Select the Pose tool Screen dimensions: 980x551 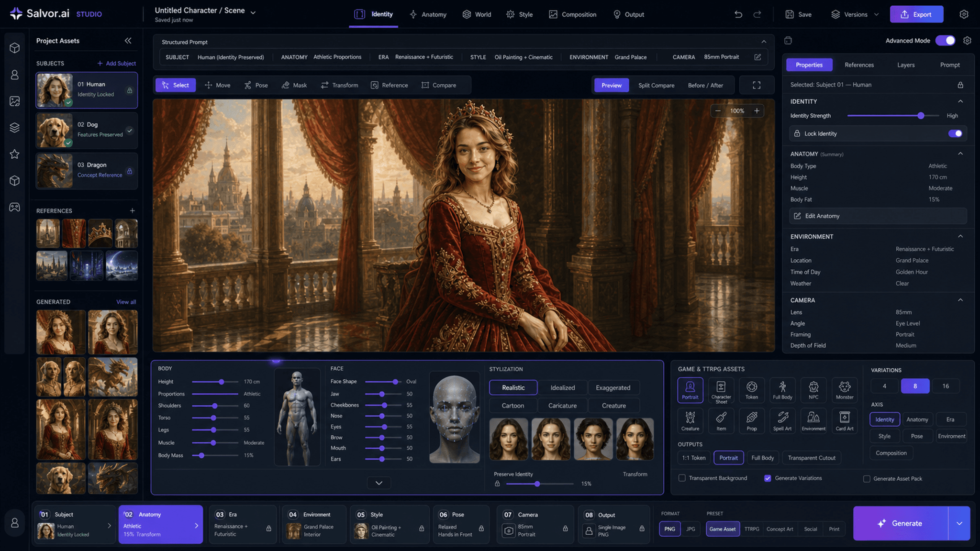click(256, 85)
